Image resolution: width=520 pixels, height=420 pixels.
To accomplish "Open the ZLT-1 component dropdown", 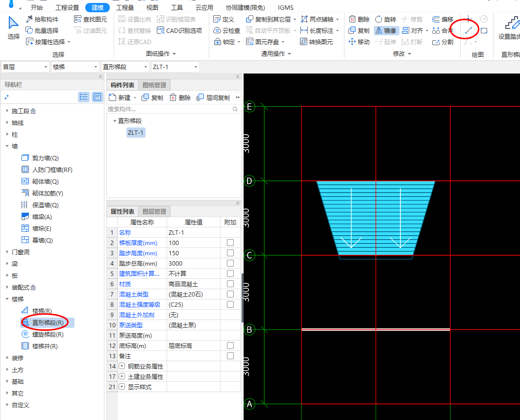I will click(175, 67).
